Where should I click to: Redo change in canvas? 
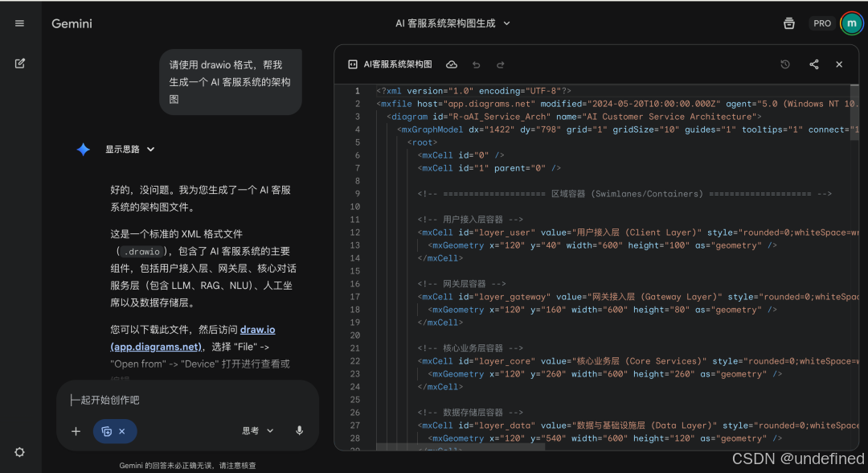coord(501,65)
